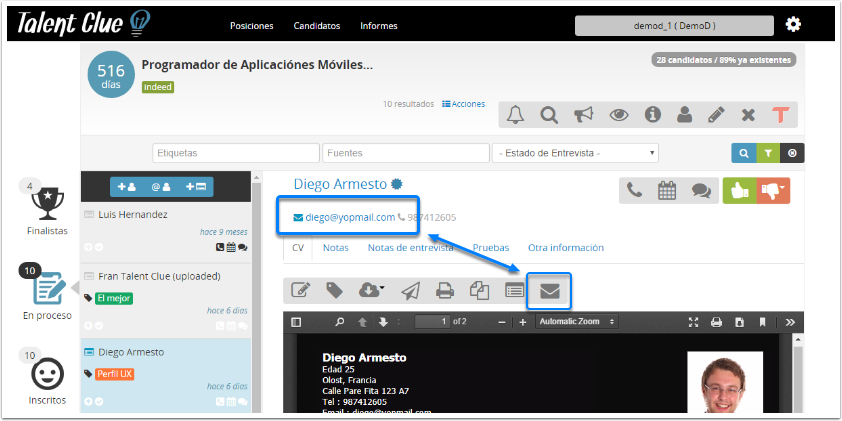Click the X close position icon

coord(748,115)
